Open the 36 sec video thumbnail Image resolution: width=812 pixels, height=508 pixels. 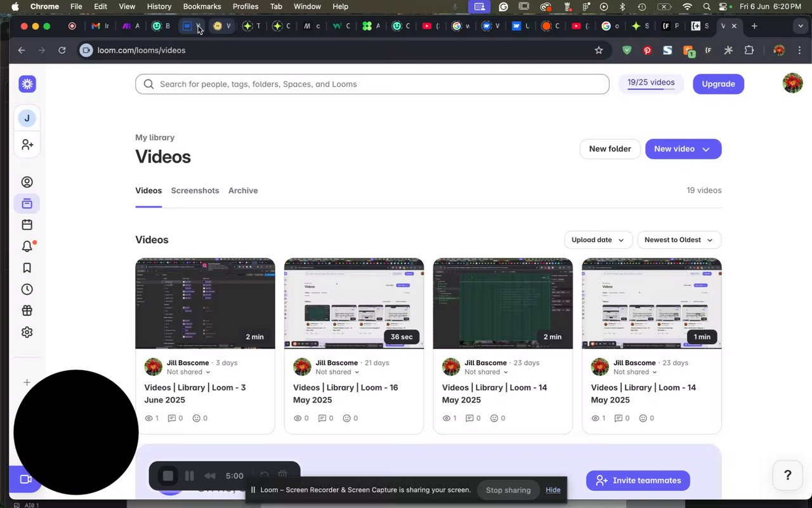[354, 304]
